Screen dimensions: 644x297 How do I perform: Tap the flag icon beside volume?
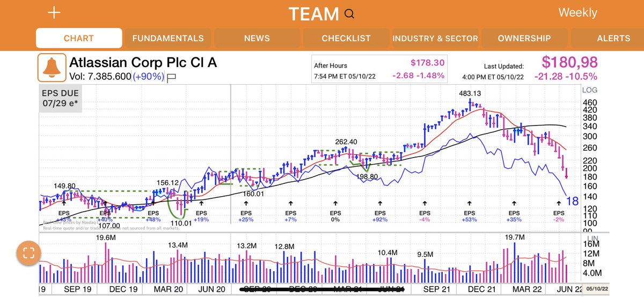(x=172, y=77)
